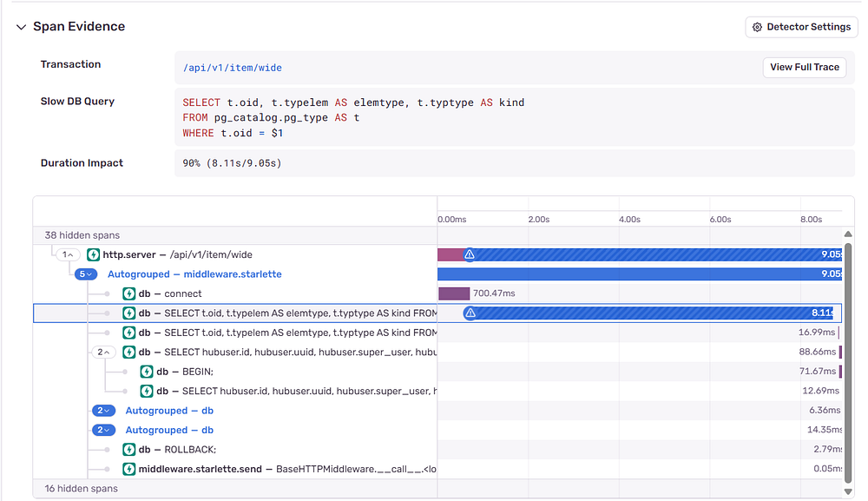
Task: Click the span list vertical scrollbar thumb
Action: tap(848, 362)
